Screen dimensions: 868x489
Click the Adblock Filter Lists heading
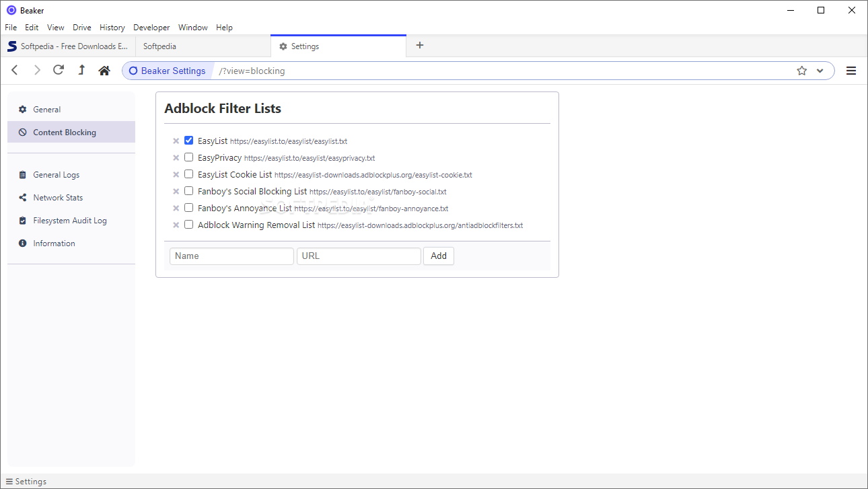223,108
